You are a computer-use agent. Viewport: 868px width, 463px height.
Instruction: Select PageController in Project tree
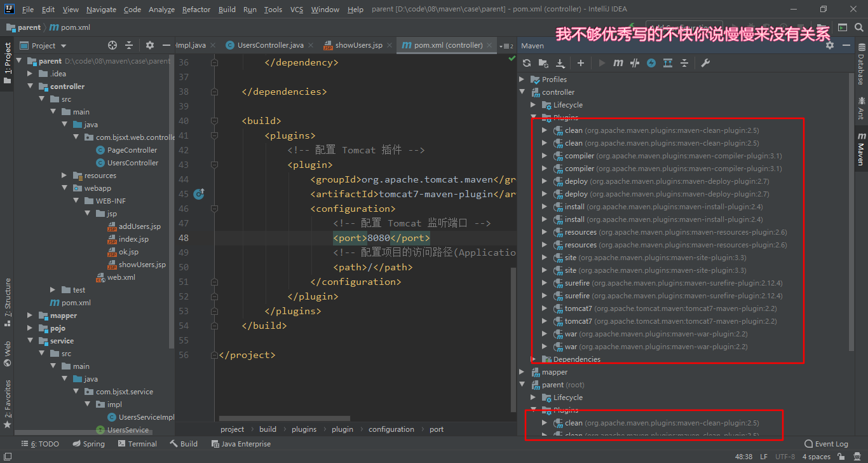[132, 150]
